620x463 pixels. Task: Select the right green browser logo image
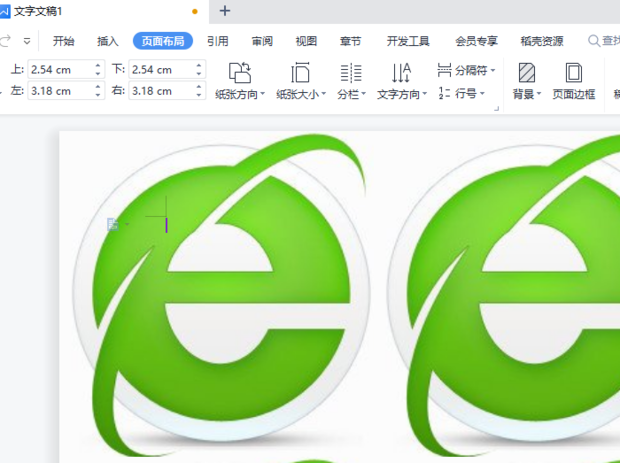click(x=503, y=297)
